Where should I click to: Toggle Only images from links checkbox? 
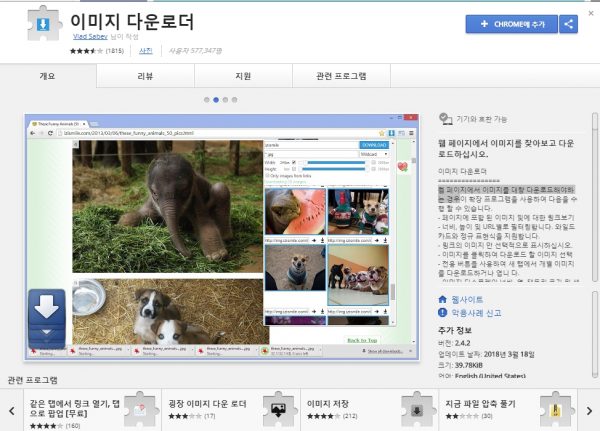267,175
